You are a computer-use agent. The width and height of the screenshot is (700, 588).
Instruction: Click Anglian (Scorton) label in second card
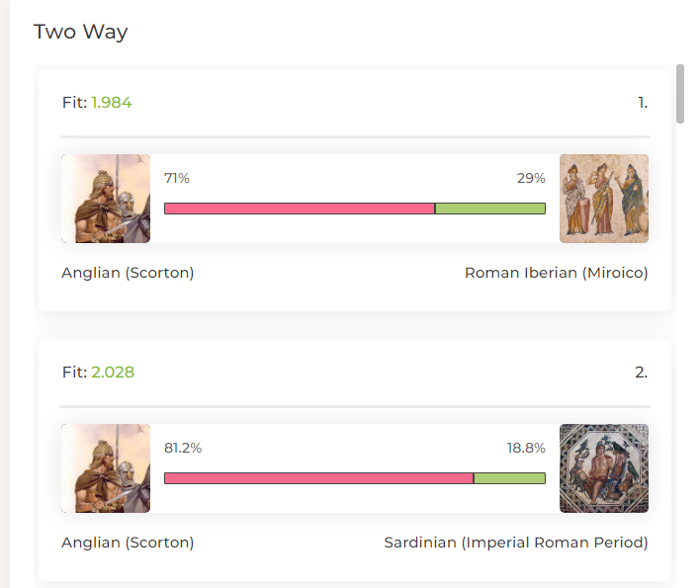128,543
